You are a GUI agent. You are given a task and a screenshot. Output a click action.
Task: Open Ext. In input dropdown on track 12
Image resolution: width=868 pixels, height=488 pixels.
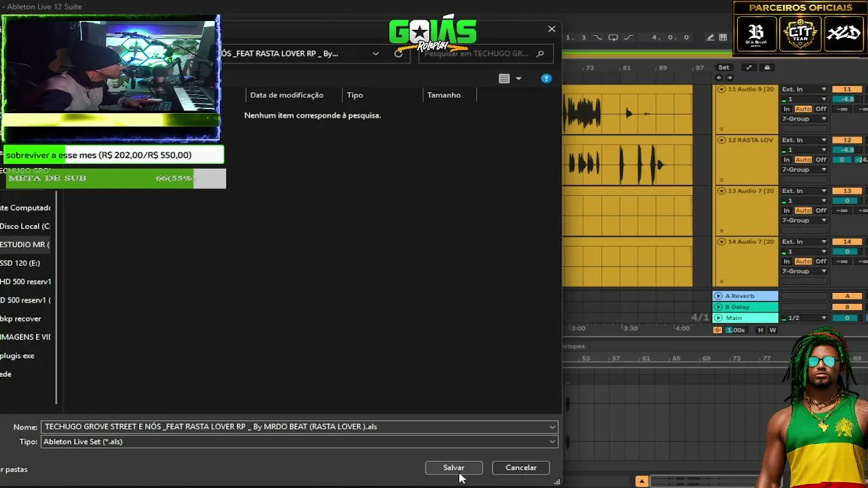[804, 140]
